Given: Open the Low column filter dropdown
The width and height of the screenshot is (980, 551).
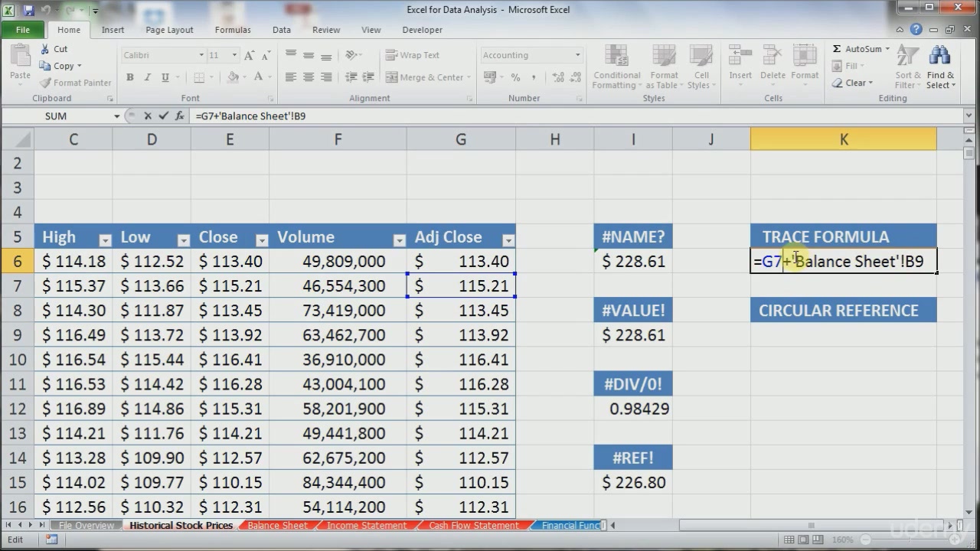Looking at the screenshot, I should click(x=183, y=240).
